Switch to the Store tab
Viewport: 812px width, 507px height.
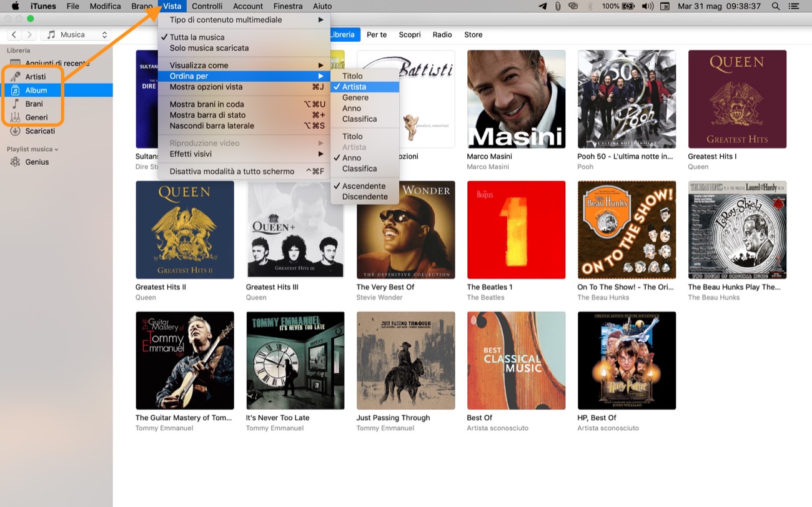click(x=473, y=35)
